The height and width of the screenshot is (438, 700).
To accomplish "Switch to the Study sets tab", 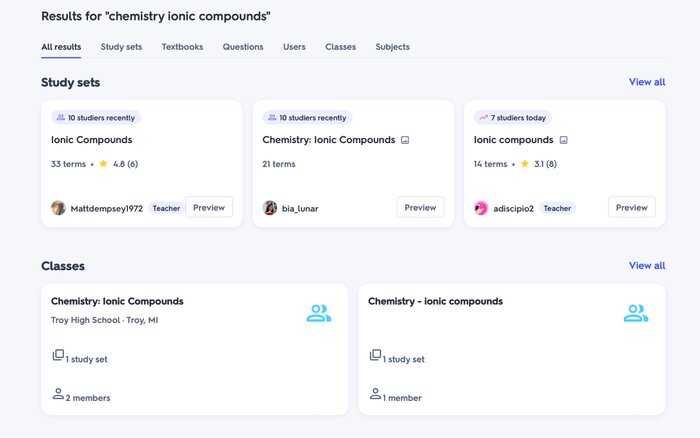I will [x=121, y=47].
